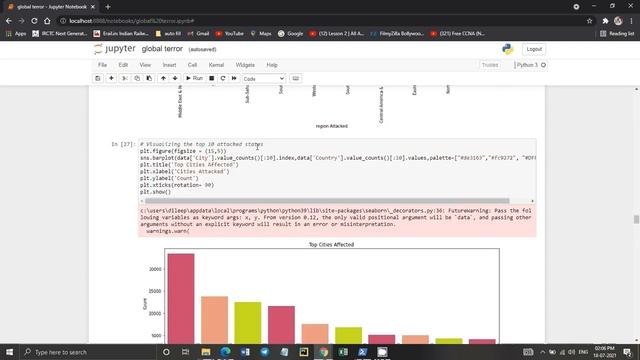Open the cell type Code dropdown

(x=263, y=79)
